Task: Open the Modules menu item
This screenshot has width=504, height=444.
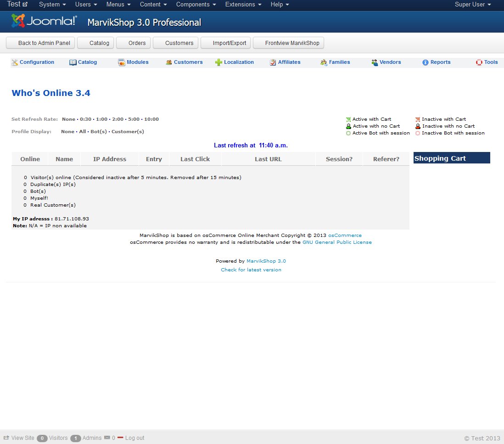Action: tap(138, 62)
